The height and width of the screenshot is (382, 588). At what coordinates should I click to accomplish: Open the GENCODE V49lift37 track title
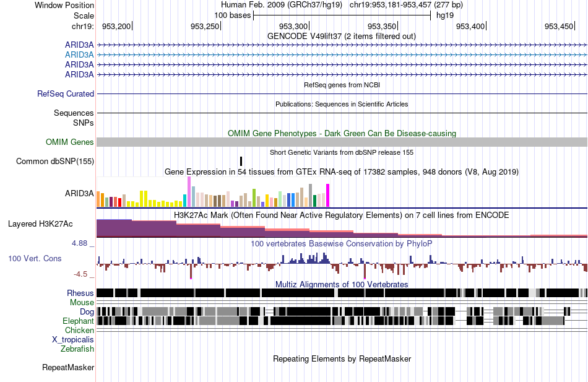pos(341,37)
